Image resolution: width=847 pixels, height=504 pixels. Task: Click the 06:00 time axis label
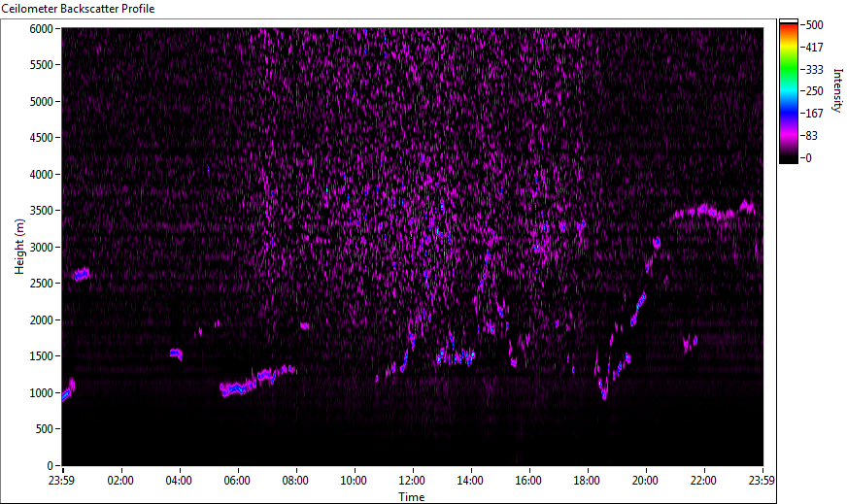coord(237,481)
